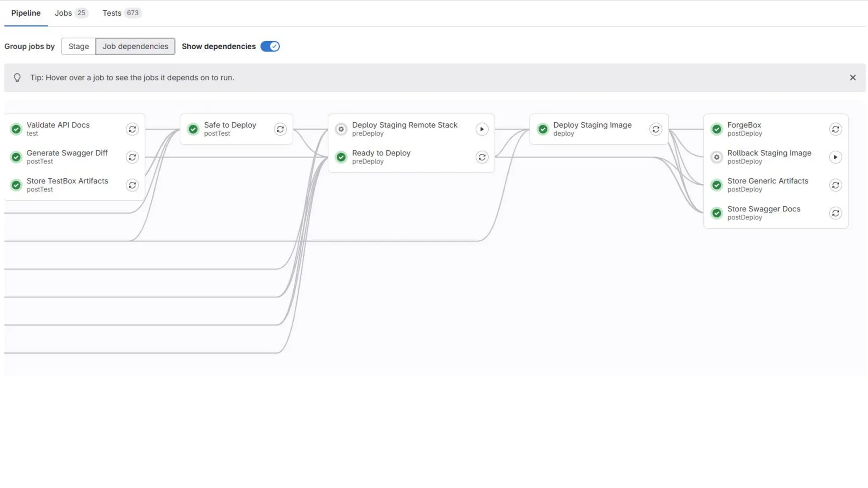Screen dimensions: 868x488
Task: Open the Tests tab
Action: pyautogui.click(x=121, y=13)
